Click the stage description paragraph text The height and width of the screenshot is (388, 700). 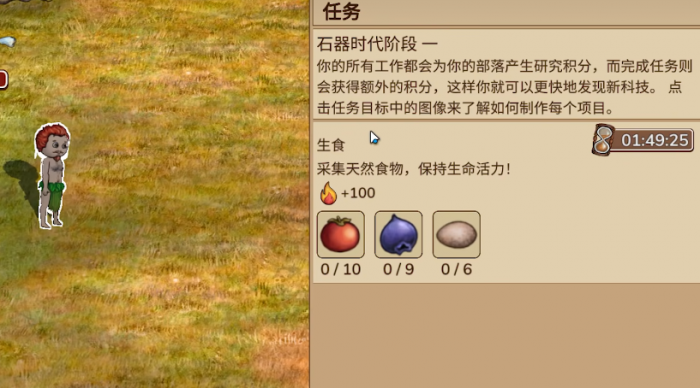pyautogui.click(x=505, y=87)
